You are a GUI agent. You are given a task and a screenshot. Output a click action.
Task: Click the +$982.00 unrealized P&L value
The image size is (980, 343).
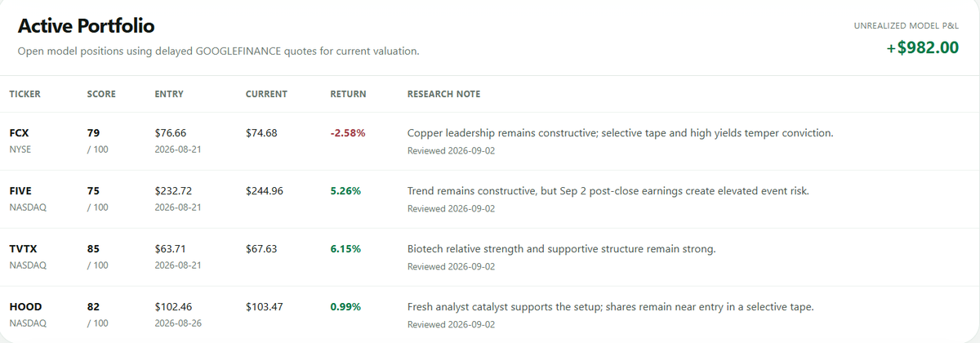tap(922, 47)
